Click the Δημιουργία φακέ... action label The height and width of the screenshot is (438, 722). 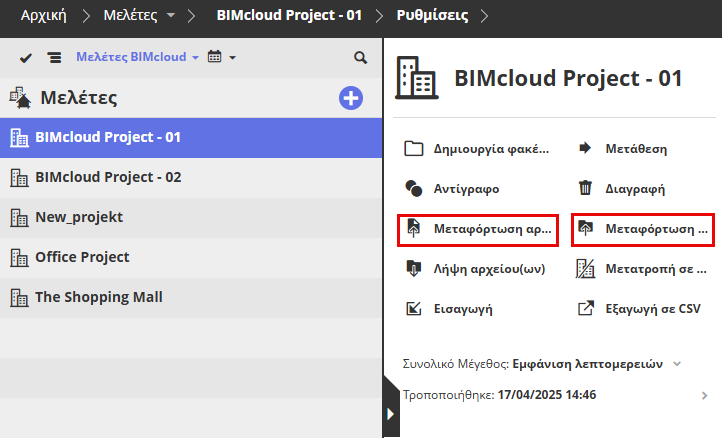pos(491,149)
